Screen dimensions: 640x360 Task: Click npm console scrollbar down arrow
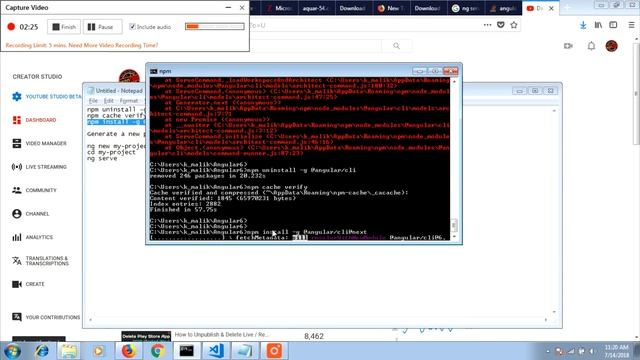pyautogui.click(x=454, y=237)
